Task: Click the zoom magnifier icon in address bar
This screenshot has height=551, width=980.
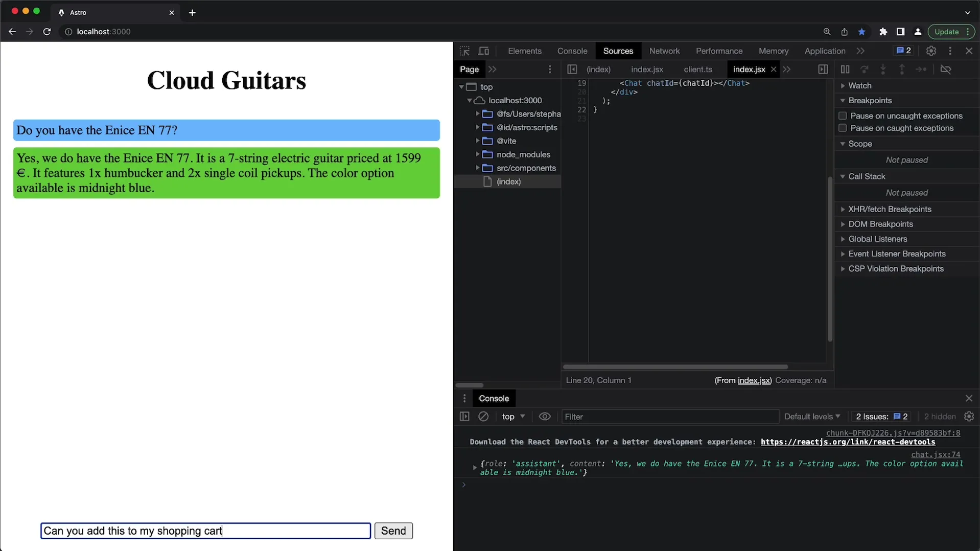Action: [x=827, y=32]
